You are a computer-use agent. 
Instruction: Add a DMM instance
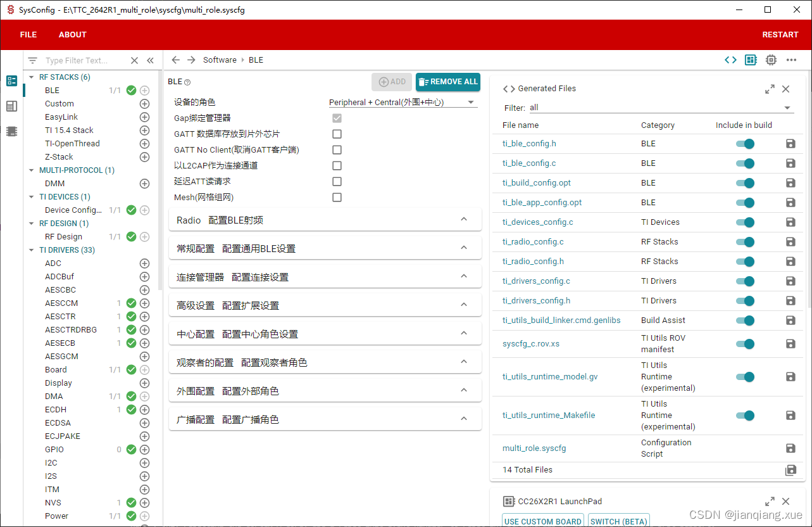point(144,184)
